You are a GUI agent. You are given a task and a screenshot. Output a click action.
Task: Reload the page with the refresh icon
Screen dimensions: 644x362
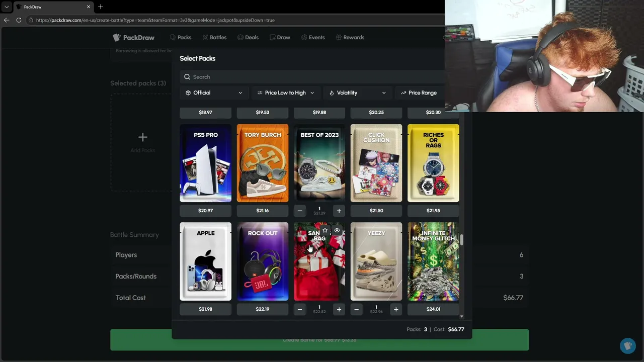click(x=19, y=20)
